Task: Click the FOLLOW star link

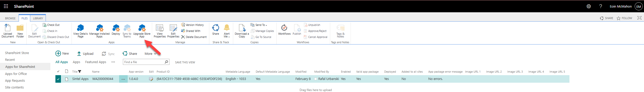Action: point(624,18)
